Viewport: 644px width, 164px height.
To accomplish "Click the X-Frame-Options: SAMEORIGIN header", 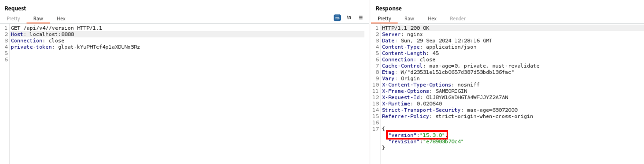I will click(424, 91).
